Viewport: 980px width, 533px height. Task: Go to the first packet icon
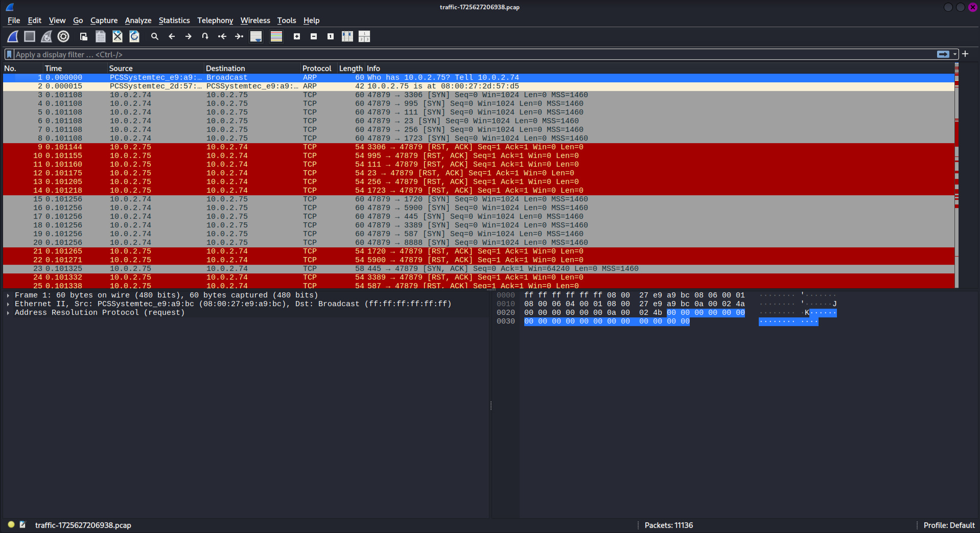click(222, 36)
